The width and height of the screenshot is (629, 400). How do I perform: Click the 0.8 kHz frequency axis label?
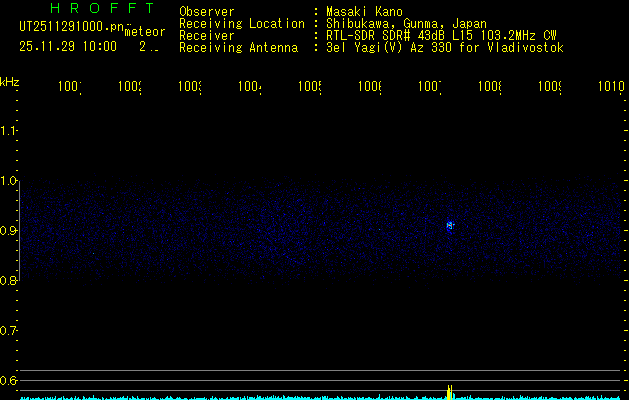coord(10,280)
